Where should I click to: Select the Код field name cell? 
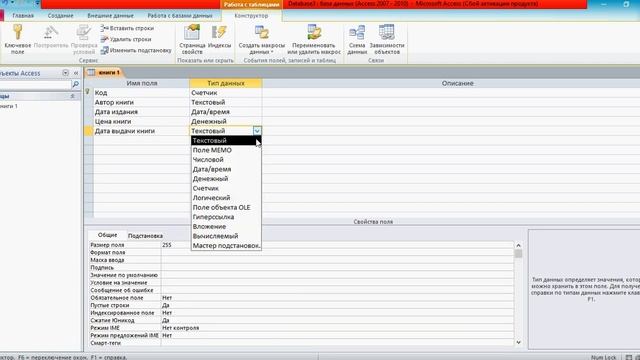pos(141,93)
